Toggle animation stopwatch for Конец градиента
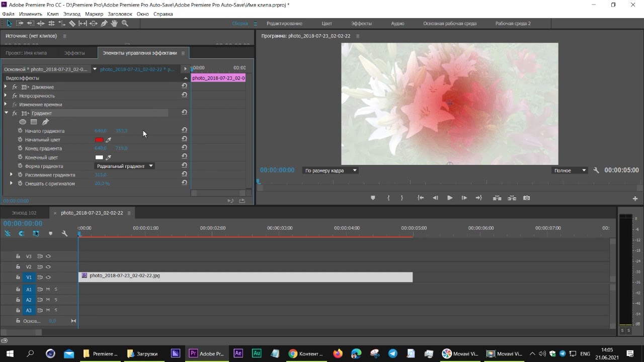 (x=20, y=148)
